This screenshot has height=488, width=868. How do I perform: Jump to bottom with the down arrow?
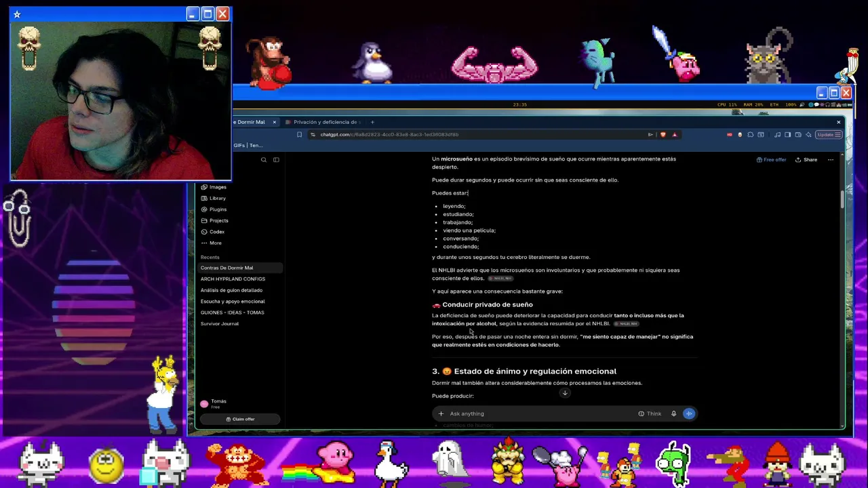click(564, 393)
